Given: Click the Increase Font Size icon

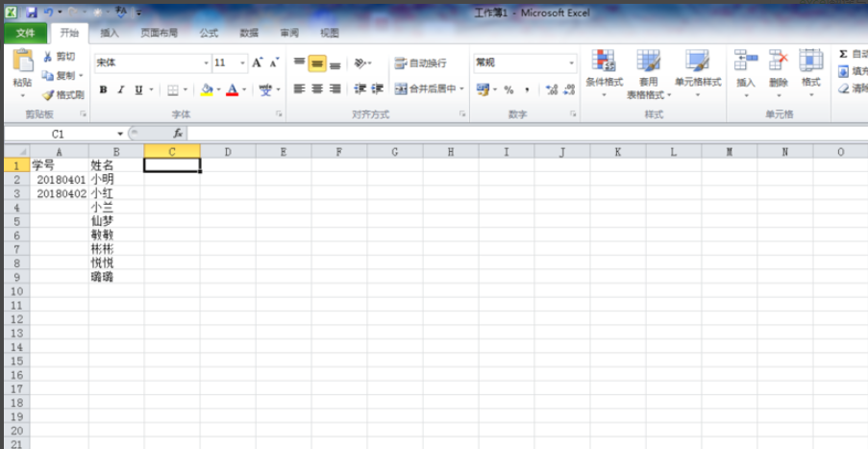Looking at the screenshot, I should click(x=258, y=62).
